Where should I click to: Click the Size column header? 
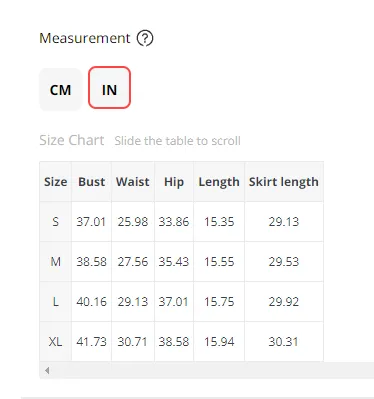pyautogui.click(x=55, y=182)
